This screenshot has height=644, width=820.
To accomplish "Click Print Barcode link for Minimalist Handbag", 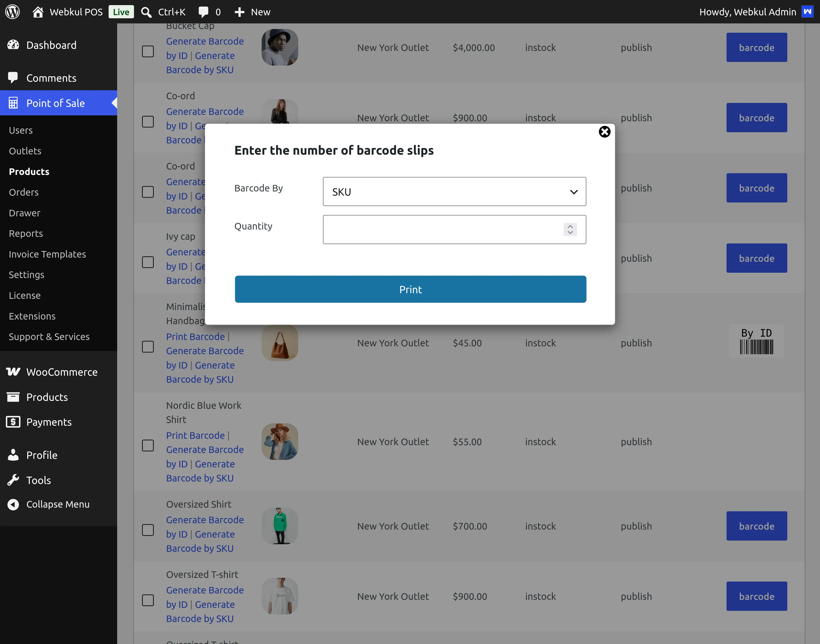I will point(195,336).
